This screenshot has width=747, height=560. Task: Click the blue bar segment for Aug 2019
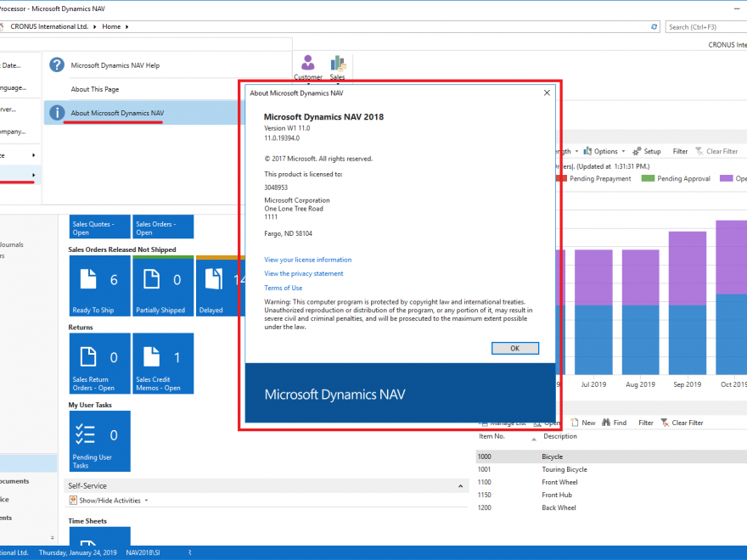(x=640, y=339)
